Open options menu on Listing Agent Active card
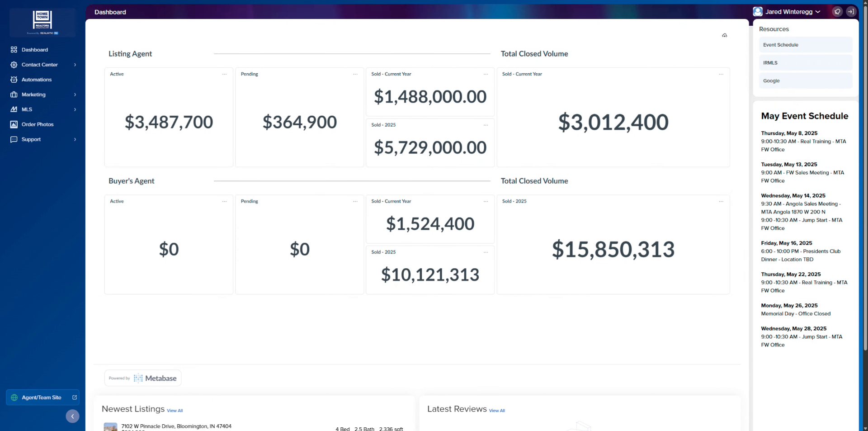The image size is (868, 431). [x=224, y=74]
